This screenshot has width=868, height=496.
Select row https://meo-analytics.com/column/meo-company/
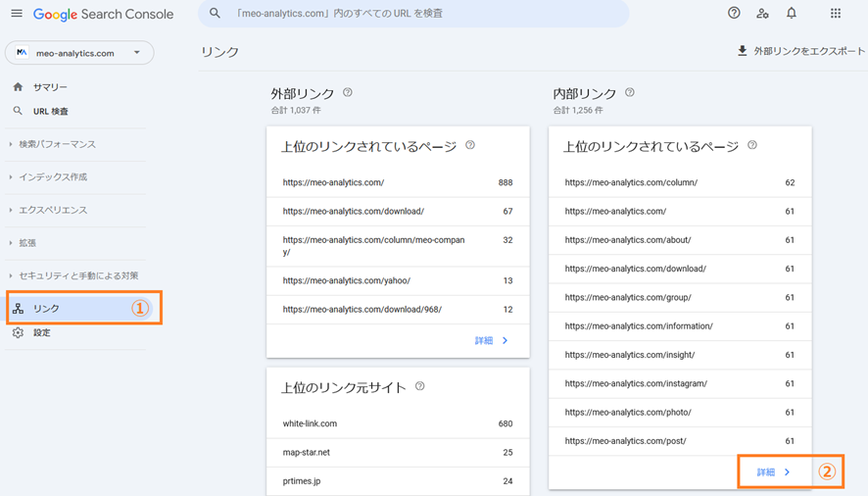coord(398,246)
